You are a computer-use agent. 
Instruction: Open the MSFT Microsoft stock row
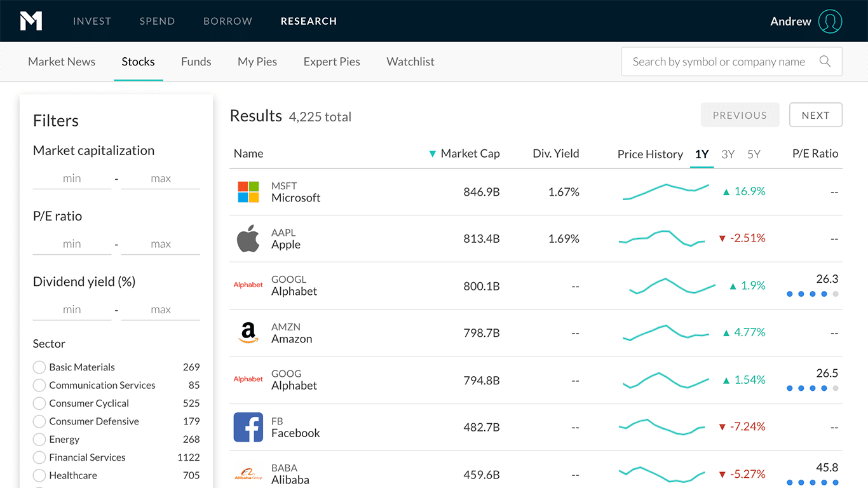click(536, 192)
